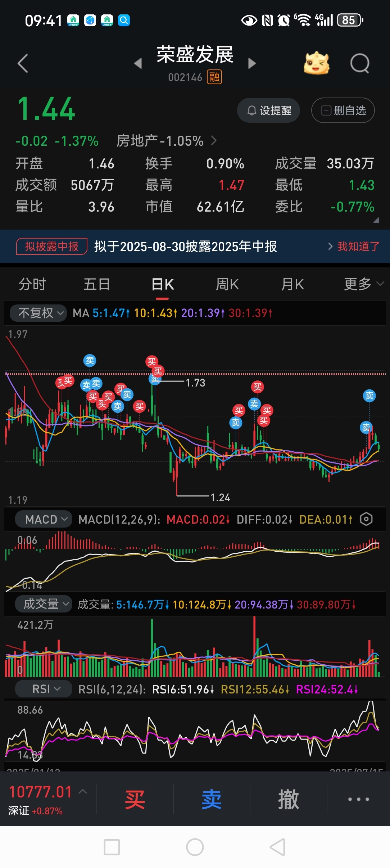390x868 pixels.
Task: Expand the 深证 index bar chevron
Action: [83, 791]
